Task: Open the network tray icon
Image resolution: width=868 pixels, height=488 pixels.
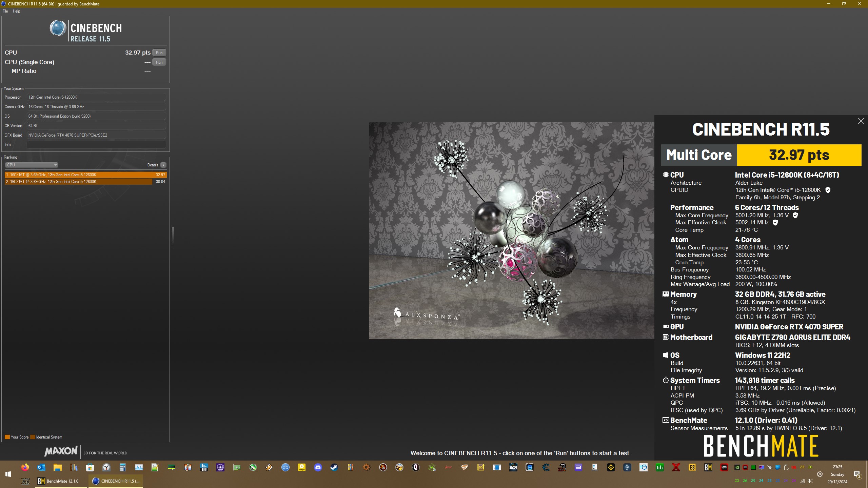Action: point(802,481)
